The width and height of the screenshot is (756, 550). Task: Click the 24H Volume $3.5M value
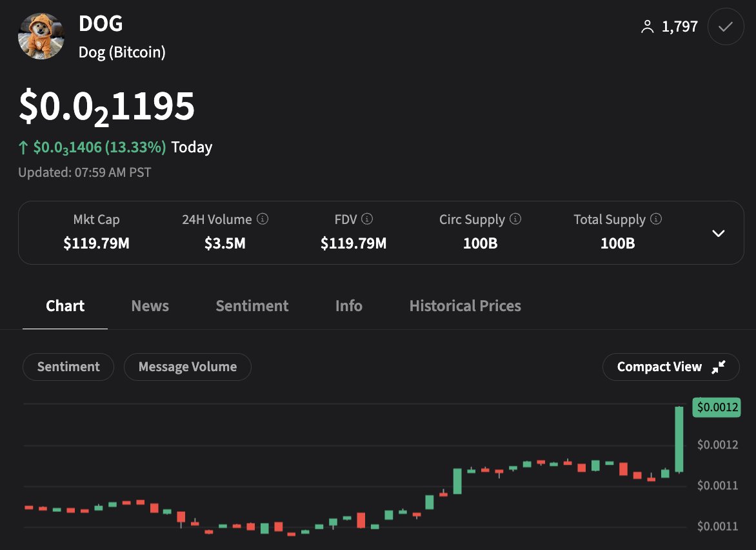pyautogui.click(x=225, y=243)
